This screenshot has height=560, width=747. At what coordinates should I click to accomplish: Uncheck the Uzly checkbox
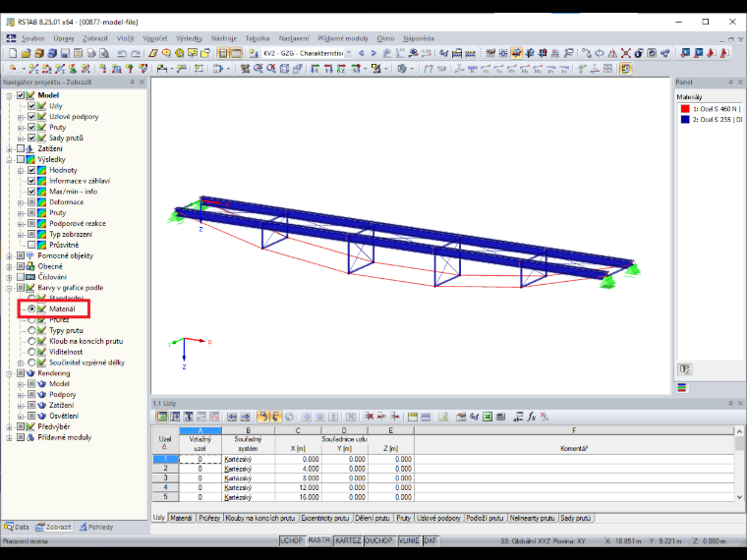(x=31, y=106)
